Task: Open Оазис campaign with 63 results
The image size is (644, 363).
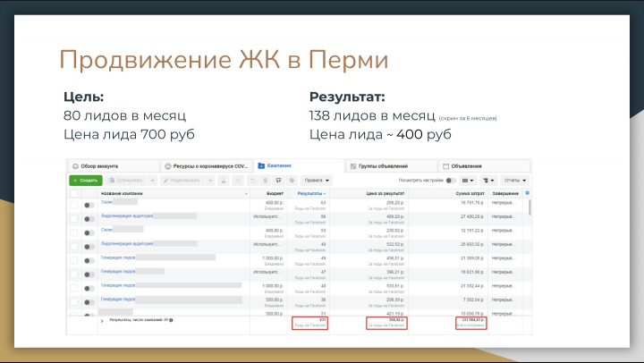Action: tap(106, 202)
